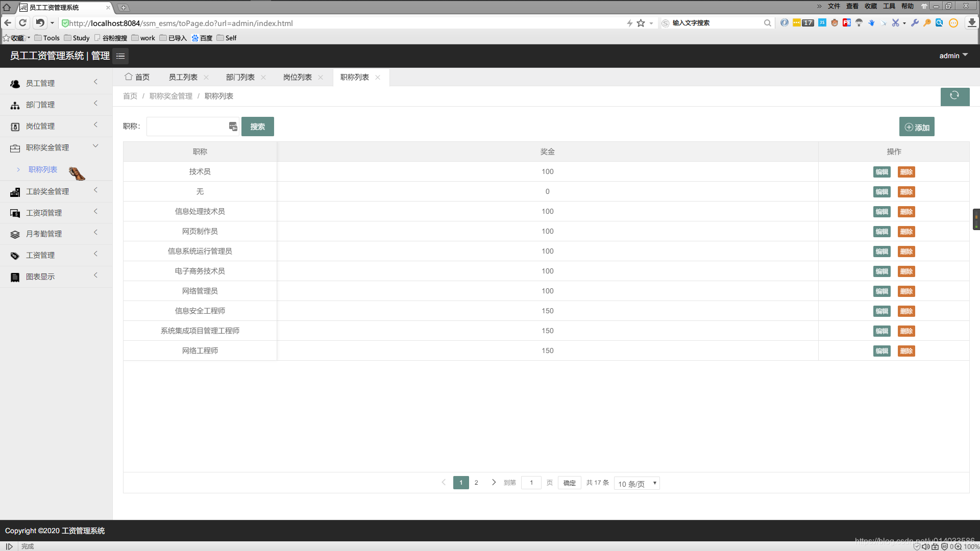Open the 职称列表 sidebar item

pos(43,169)
